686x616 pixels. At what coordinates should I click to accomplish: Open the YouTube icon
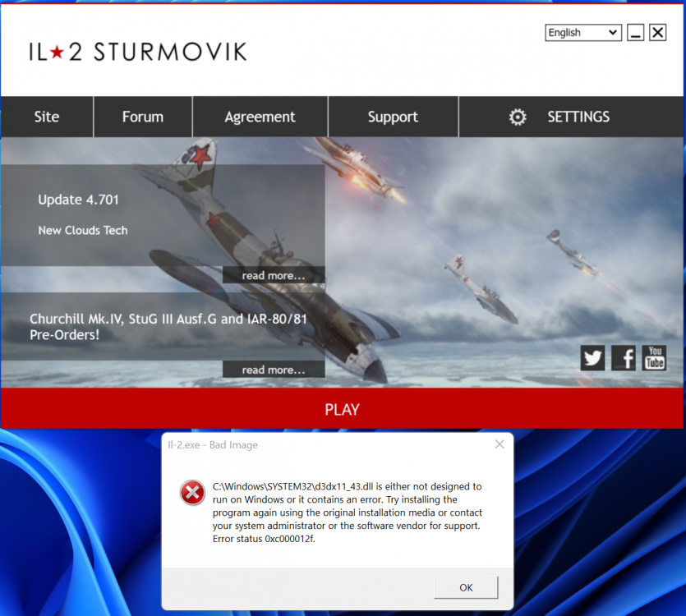point(654,357)
